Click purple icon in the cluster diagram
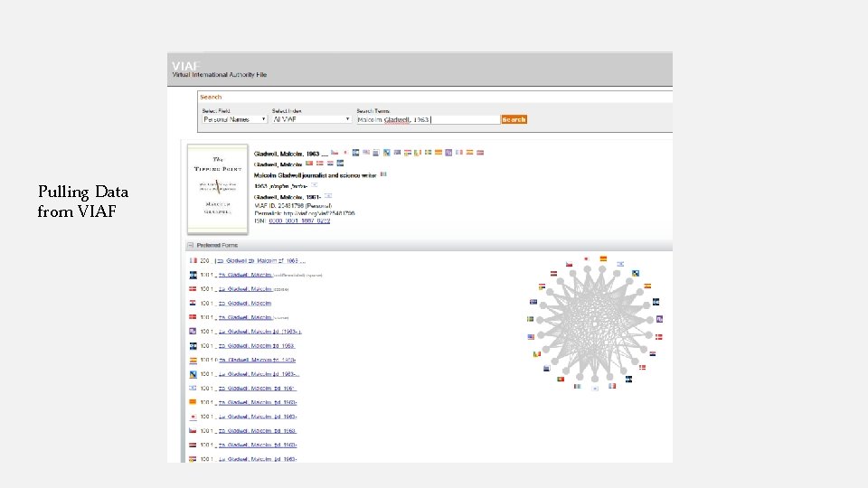Image resolution: width=868 pixels, height=488 pixels. click(x=659, y=319)
